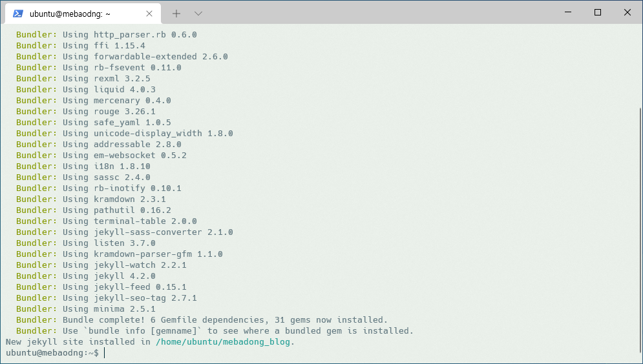Click 'Using jekyll-sass-converter 2.1.0' text

click(147, 232)
